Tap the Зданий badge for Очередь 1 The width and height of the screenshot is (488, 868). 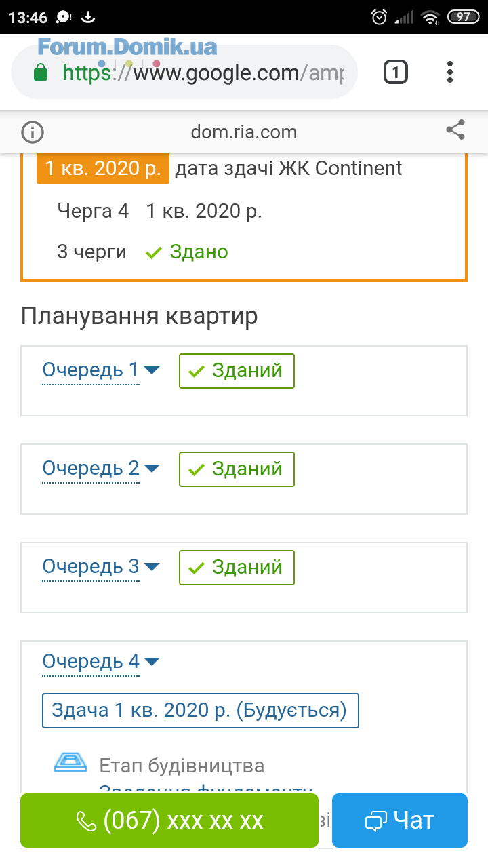237,371
